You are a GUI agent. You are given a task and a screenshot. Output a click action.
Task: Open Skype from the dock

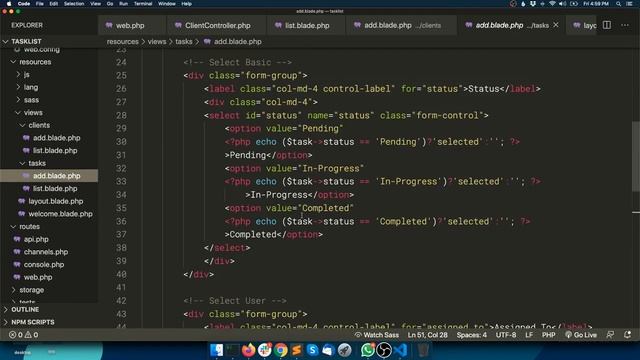pyautogui.click(x=313, y=350)
